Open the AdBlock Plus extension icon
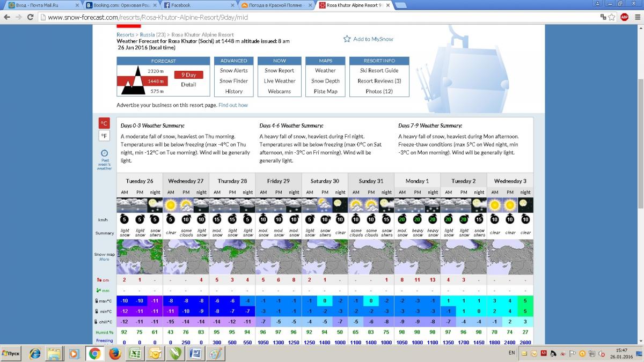This screenshot has width=644, height=362. (x=624, y=17)
